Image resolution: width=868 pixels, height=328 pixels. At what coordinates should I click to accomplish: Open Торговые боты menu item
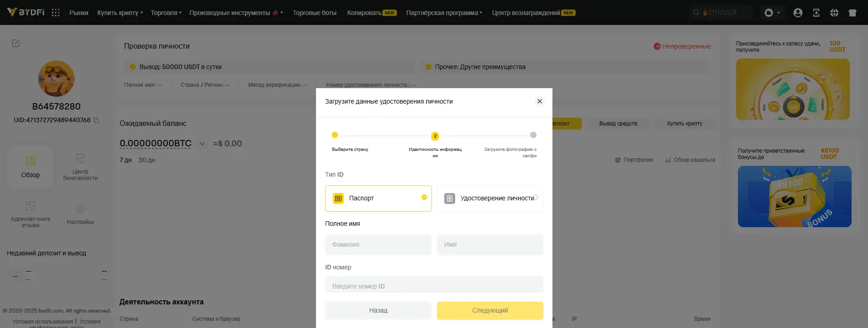(x=315, y=13)
